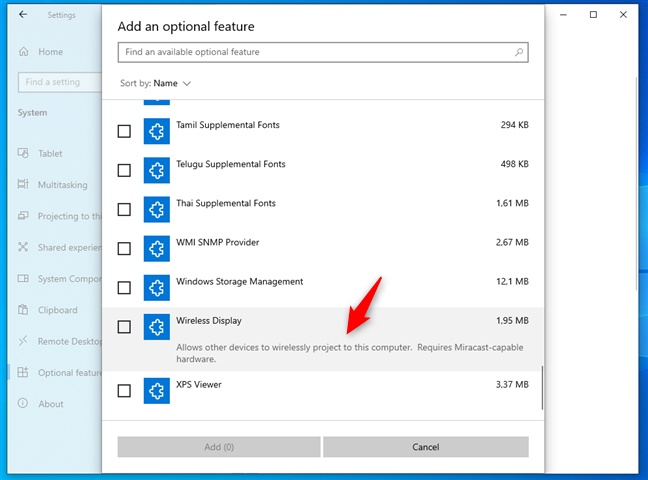Enable the Windows Storage Management checkbox
The height and width of the screenshot is (480, 648).
tap(124, 288)
